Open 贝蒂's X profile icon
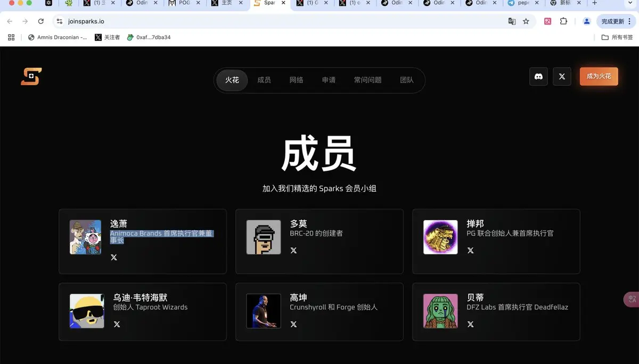The image size is (639, 364). tap(470, 324)
